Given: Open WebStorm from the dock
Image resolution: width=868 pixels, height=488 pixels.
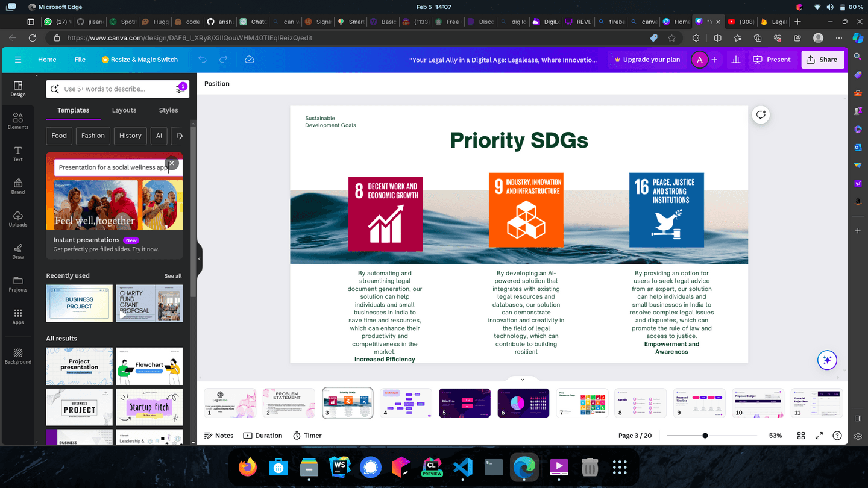Looking at the screenshot, I should pos(339,467).
